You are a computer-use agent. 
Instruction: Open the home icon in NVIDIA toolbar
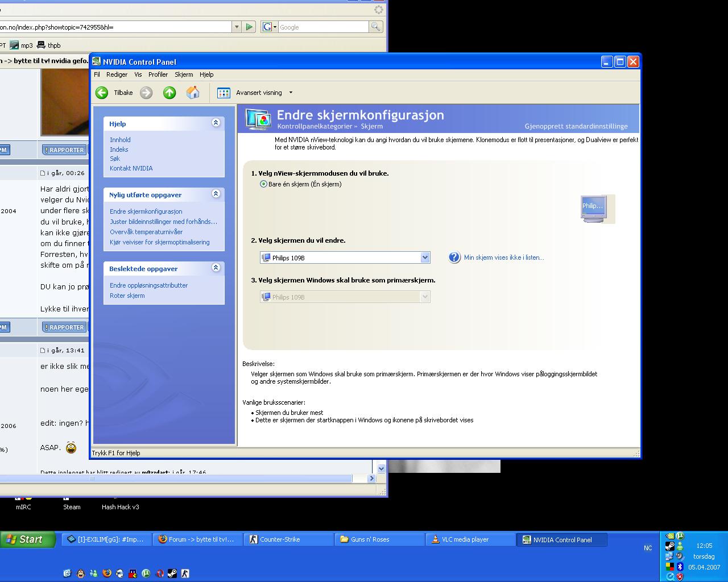[x=193, y=93]
